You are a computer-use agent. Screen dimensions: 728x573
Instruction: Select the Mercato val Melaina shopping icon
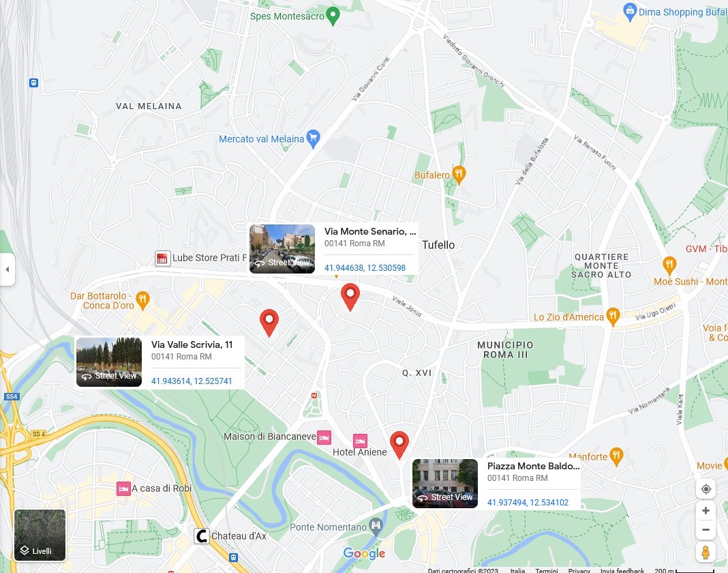click(314, 138)
